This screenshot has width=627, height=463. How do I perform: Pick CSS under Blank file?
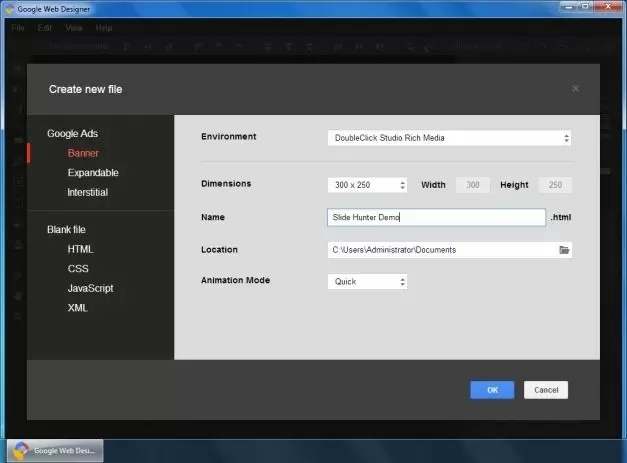(x=78, y=269)
